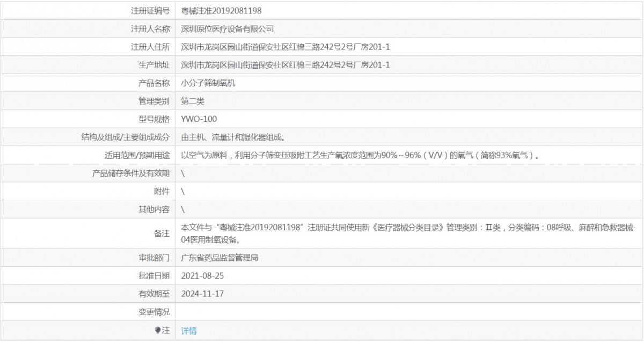Open the 详情 link in the note row

pos(189,331)
